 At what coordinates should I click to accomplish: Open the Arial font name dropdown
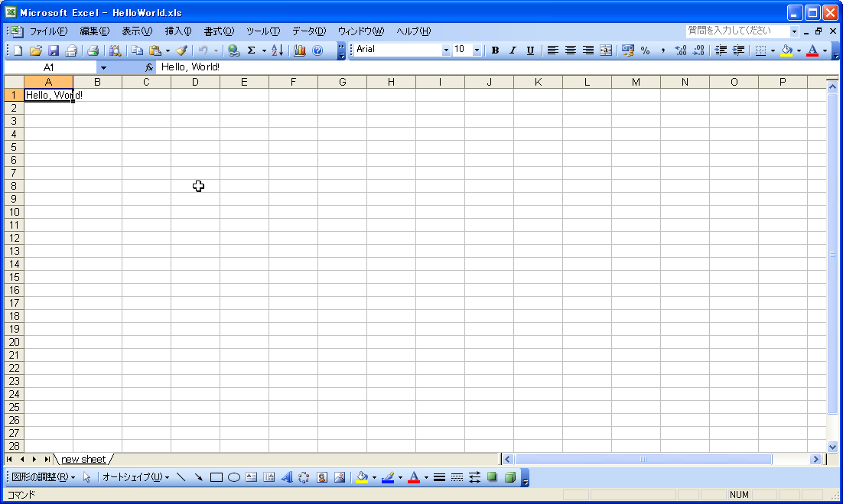pyautogui.click(x=446, y=50)
